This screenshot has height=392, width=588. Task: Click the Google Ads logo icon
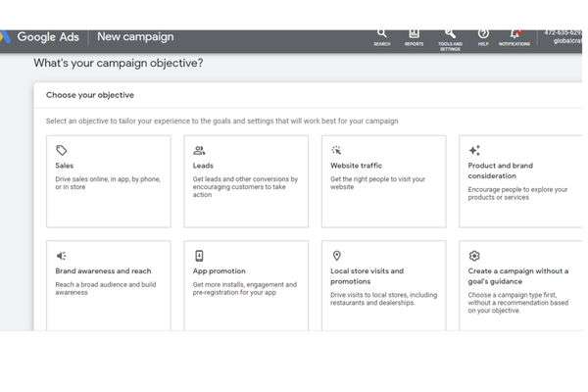click(5, 37)
